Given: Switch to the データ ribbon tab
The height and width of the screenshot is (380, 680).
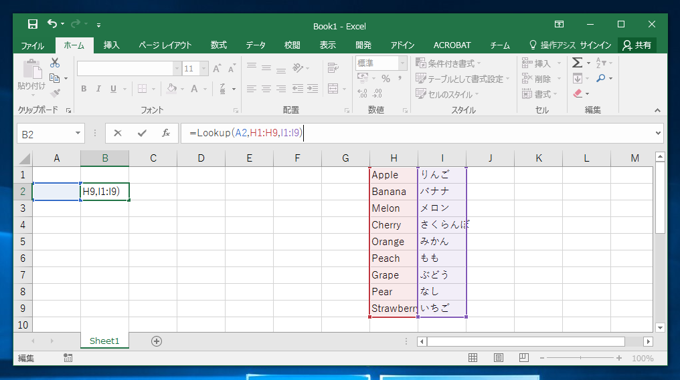Looking at the screenshot, I should coord(256,45).
